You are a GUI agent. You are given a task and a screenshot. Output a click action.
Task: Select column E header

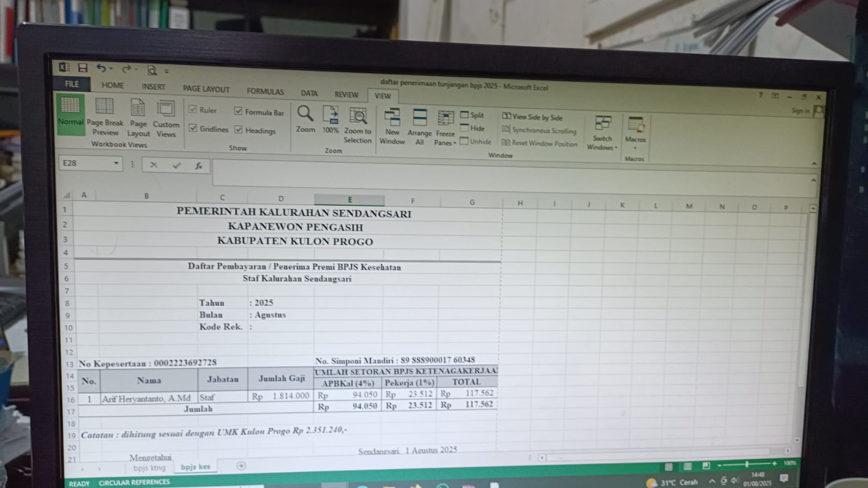pyautogui.click(x=350, y=200)
